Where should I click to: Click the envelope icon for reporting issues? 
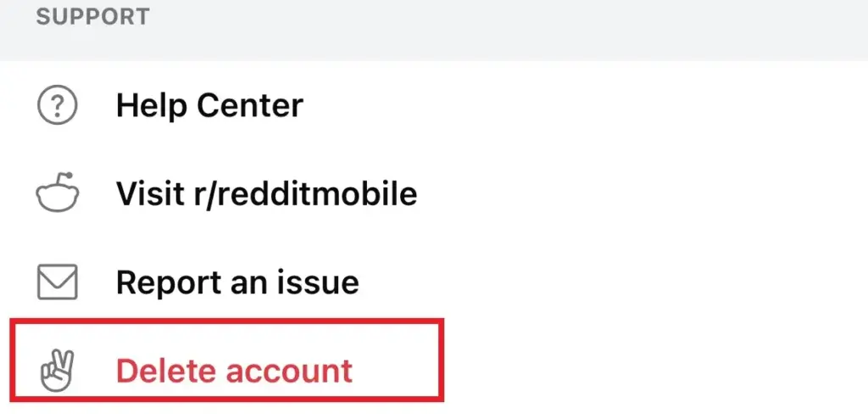click(x=57, y=282)
